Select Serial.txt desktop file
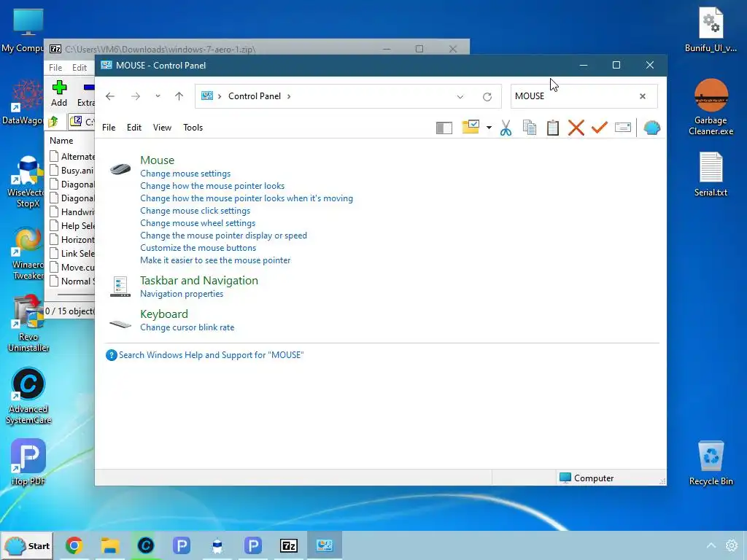The image size is (747, 560). coord(711,174)
